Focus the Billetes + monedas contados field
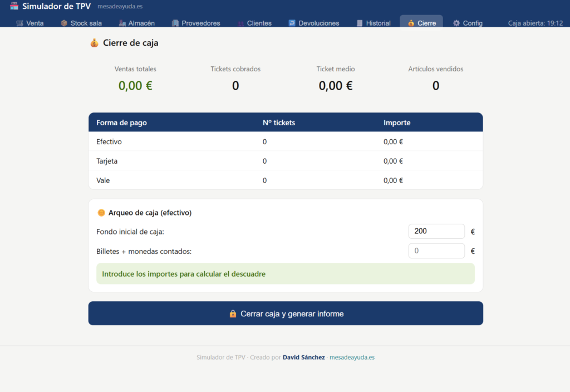Screen dimensions: 570x392 point(436,251)
